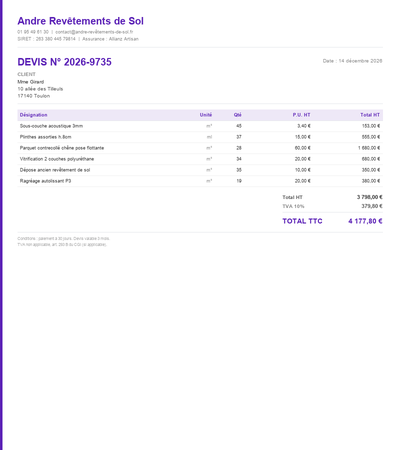This screenshot has width=400, height=450.
Task: Click the company phone number in header
Action: [33, 32]
